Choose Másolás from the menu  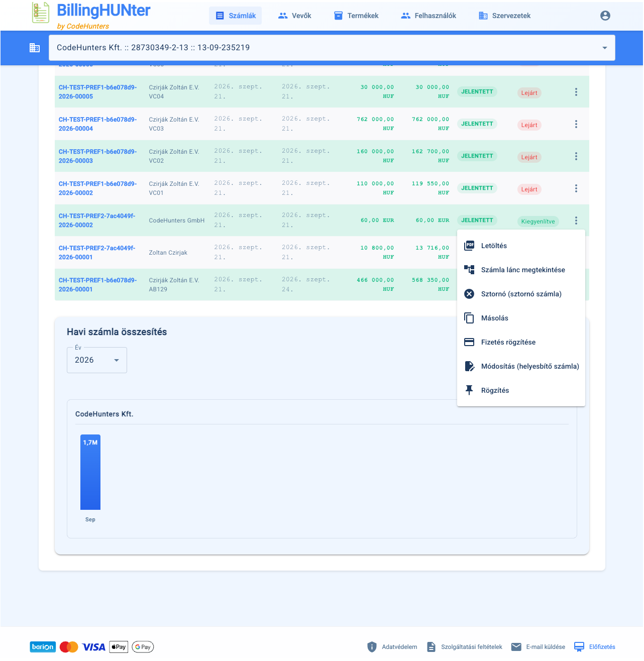[x=521, y=318]
